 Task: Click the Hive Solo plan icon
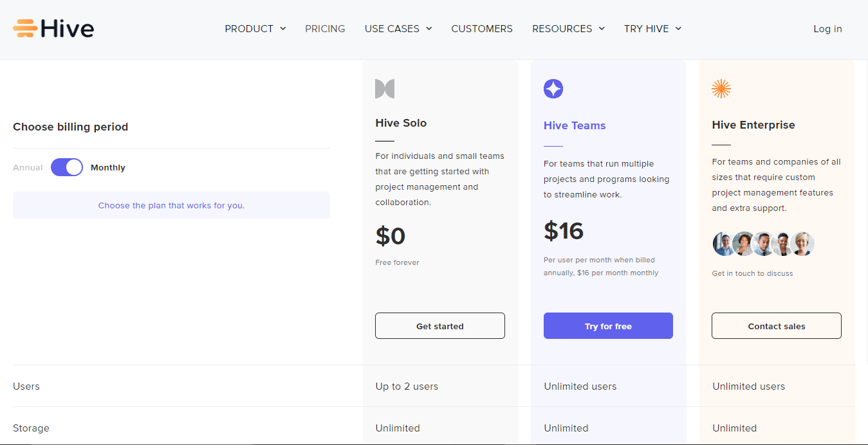[385, 89]
